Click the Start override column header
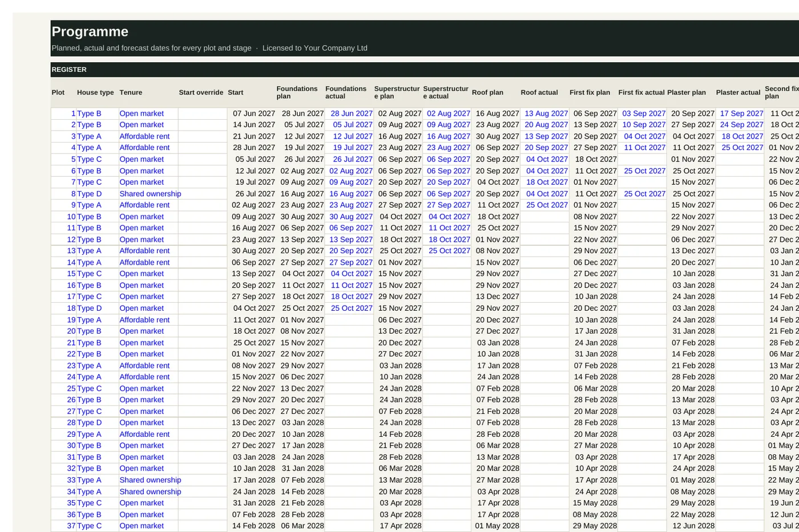The image size is (799, 532). [201, 92]
